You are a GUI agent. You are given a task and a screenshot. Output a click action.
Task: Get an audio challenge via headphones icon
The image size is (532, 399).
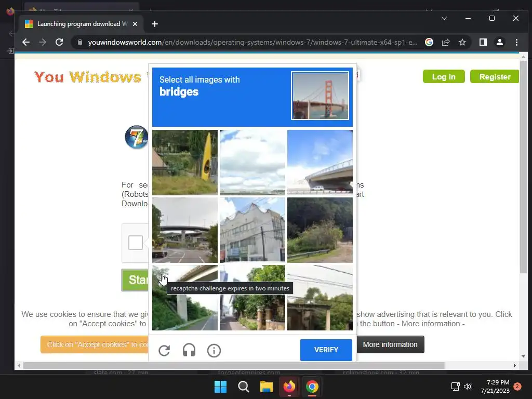pos(189,350)
